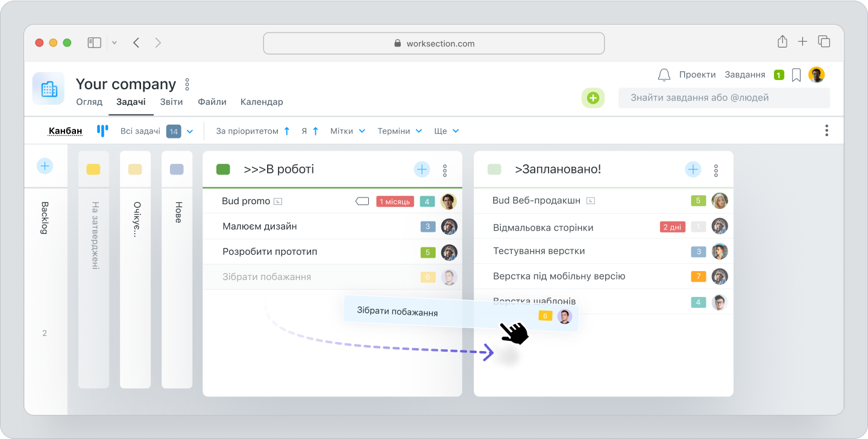Open the Терміни dropdown
This screenshot has width=868, height=439.
(400, 131)
